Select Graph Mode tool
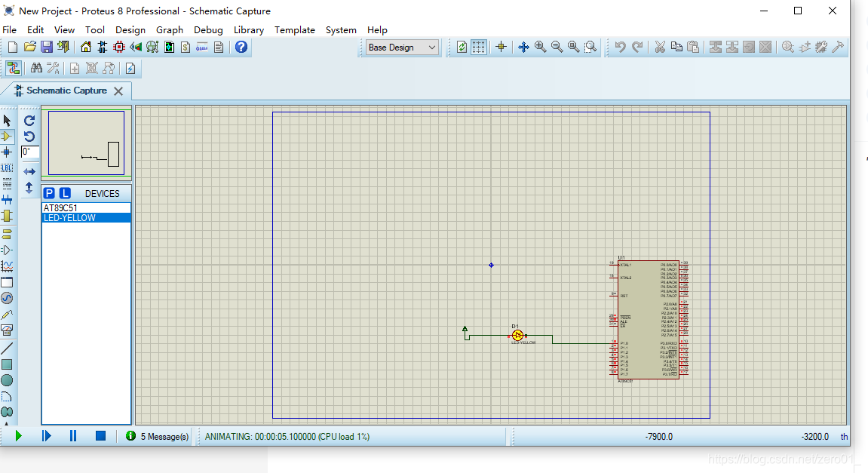Image resolution: width=868 pixels, height=473 pixels. click(8, 266)
